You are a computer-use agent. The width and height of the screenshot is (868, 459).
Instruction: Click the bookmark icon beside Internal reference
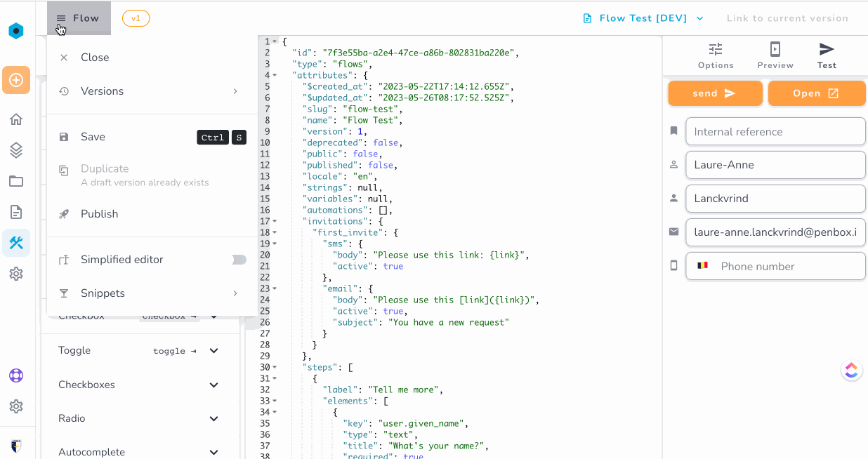(x=674, y=131)
